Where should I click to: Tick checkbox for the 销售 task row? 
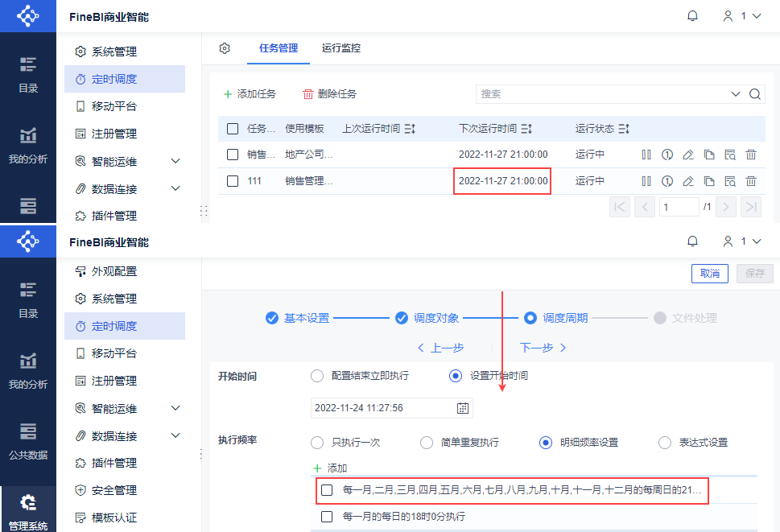pos(233,155)
